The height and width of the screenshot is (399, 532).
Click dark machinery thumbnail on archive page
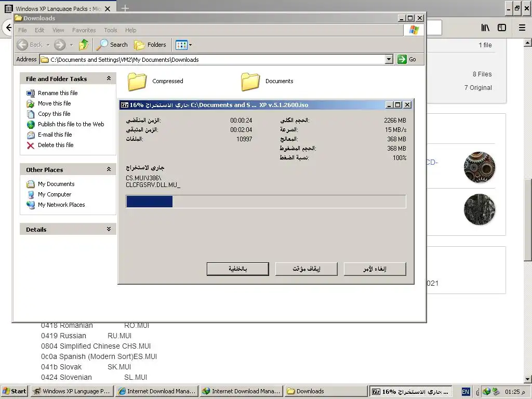(480, 209)
